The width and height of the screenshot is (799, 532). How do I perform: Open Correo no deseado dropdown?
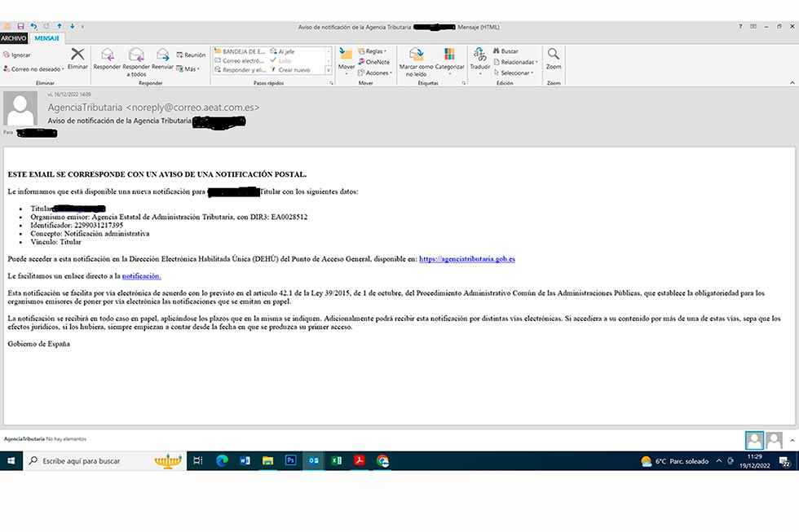point(33,68)
